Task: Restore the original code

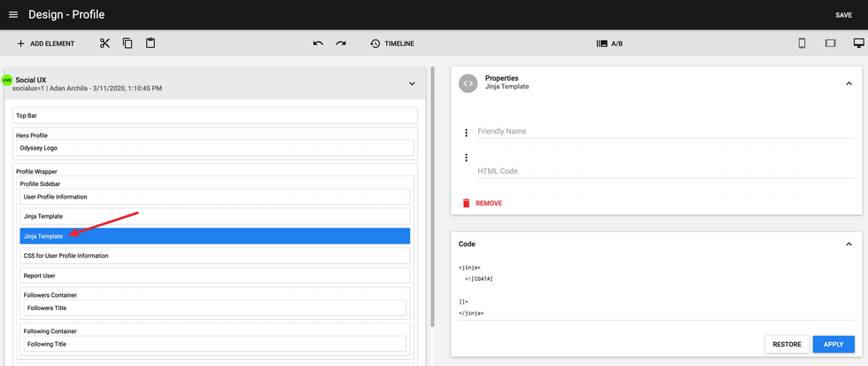Action: point(787,345)
